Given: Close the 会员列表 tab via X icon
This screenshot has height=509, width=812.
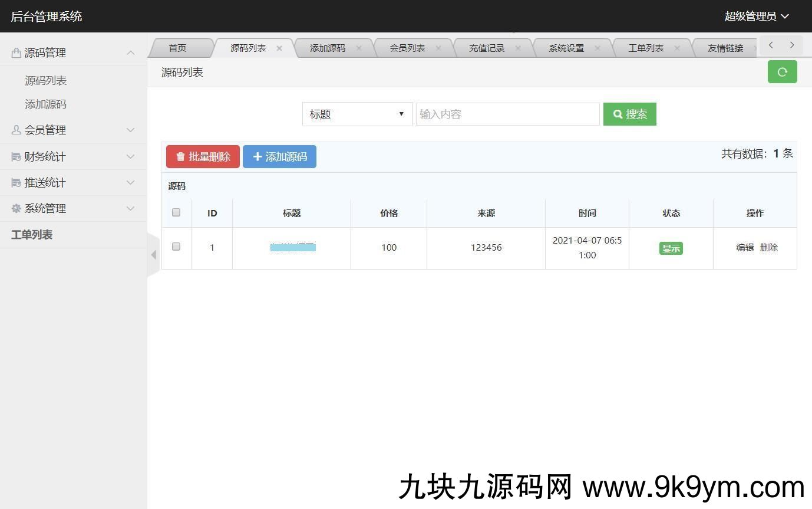Looking at the screenshot, I should tap(438, 48).
